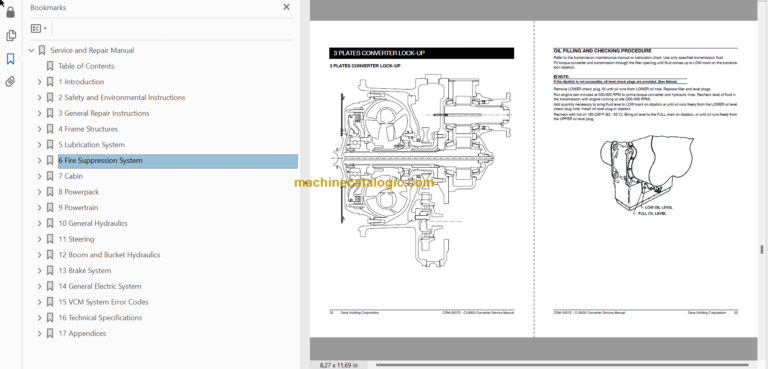Viewport: 768px width, 369px height.
Task: Open the 5 Lubrication System bookmark
Action: pos(92,145)
